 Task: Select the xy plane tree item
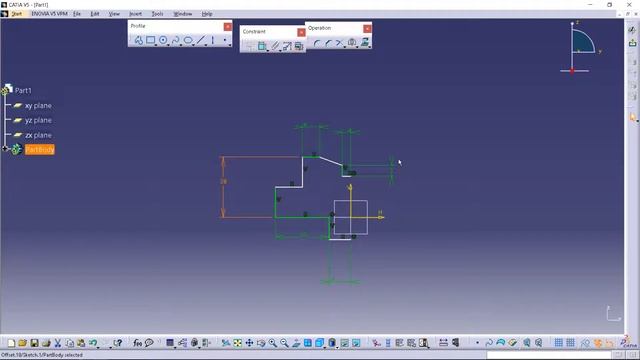pos(38,106)
